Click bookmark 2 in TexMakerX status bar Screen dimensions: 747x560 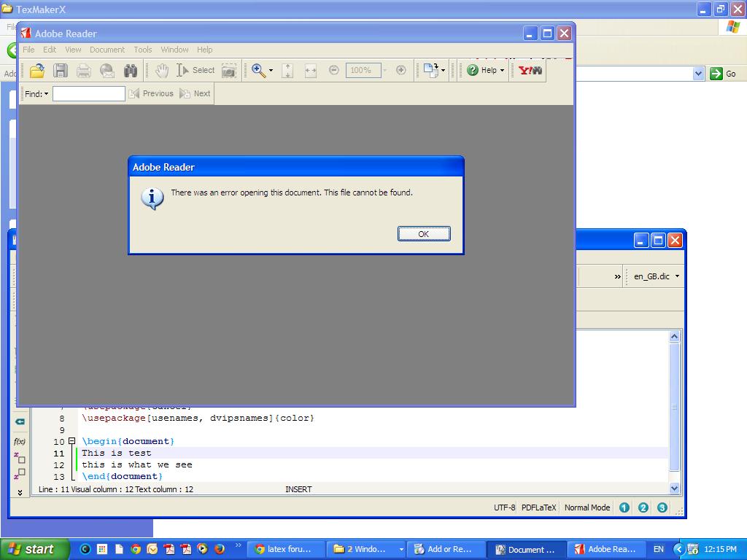click(643, 507)
